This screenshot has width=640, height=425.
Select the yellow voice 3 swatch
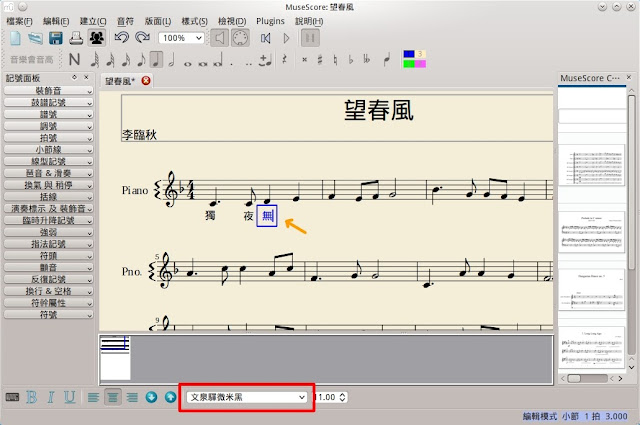[420, 54]
